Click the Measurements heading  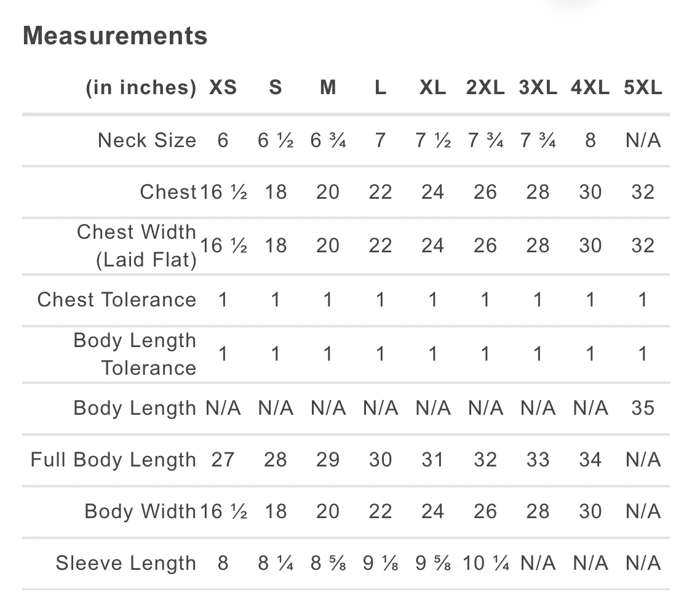[x=115, y=36]
